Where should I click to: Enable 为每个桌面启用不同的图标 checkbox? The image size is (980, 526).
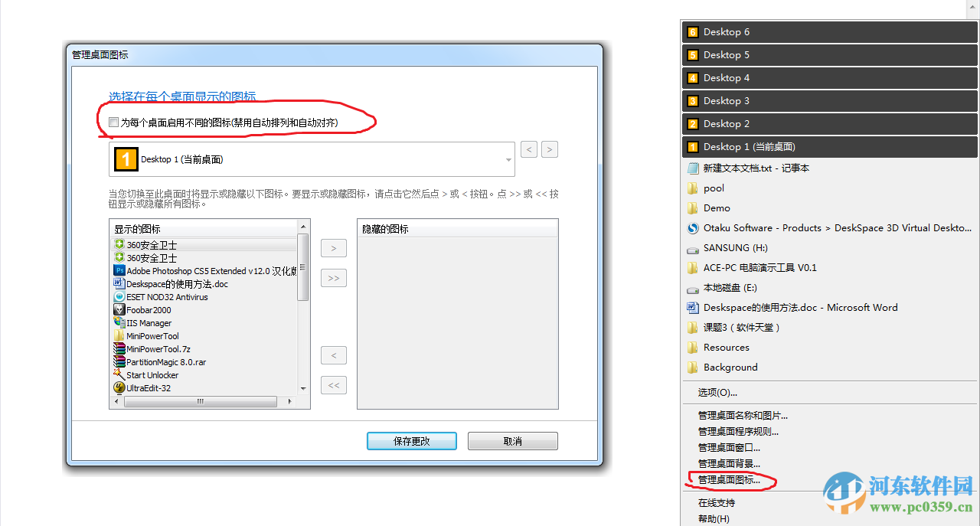[113, 122]
